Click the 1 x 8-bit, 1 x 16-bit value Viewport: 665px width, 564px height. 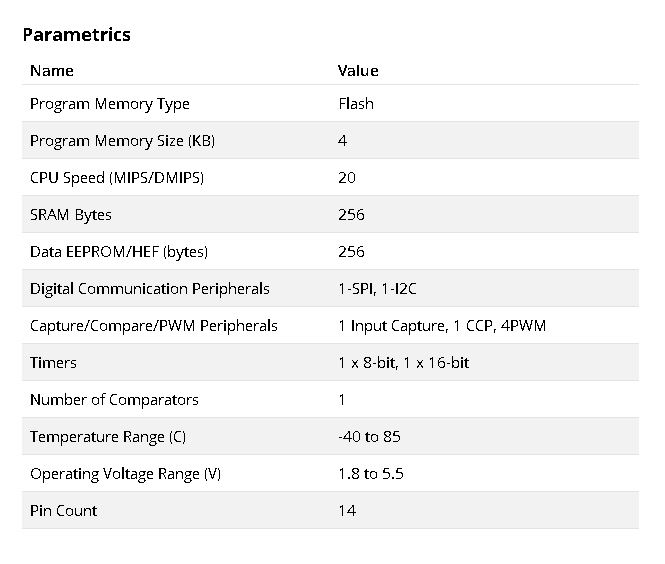pos(403,363)
